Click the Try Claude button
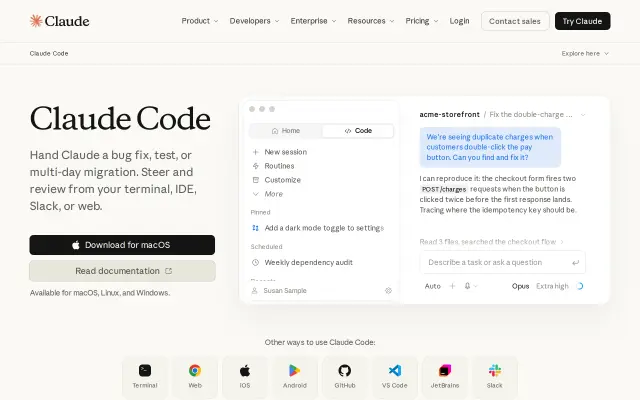640x400 pixels. [x=582, y=21]
